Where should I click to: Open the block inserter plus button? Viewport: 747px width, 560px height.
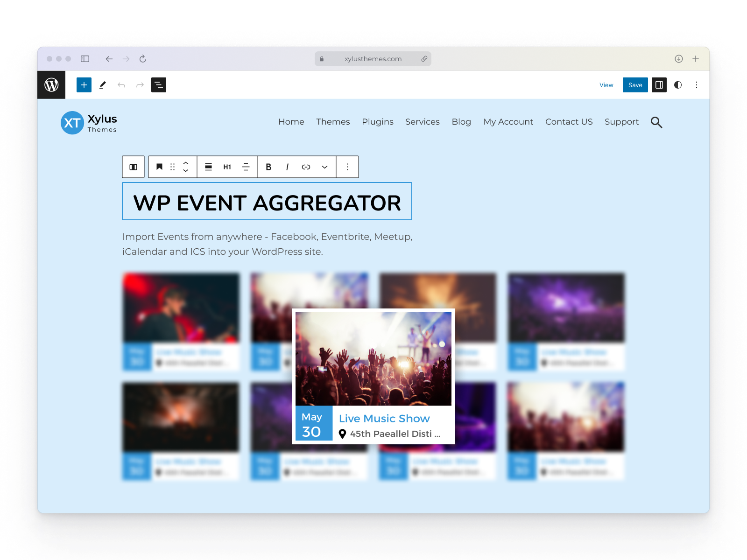click(84, 85)
